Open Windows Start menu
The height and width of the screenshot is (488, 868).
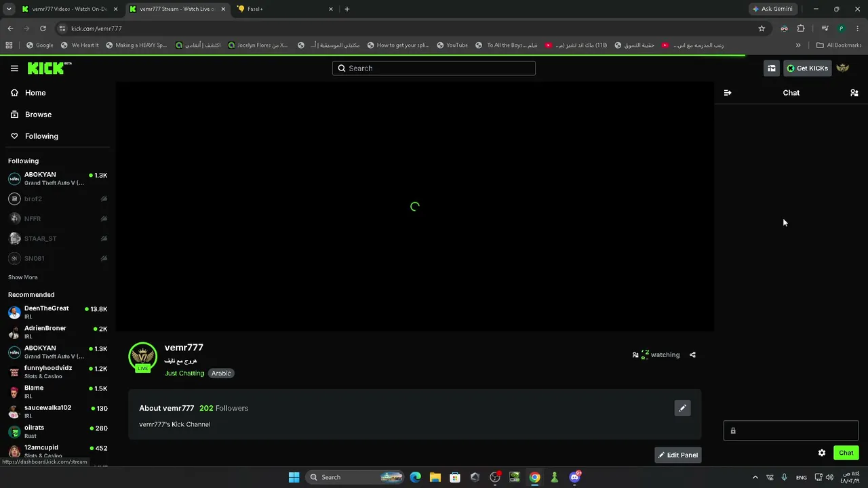click(294, 477)
